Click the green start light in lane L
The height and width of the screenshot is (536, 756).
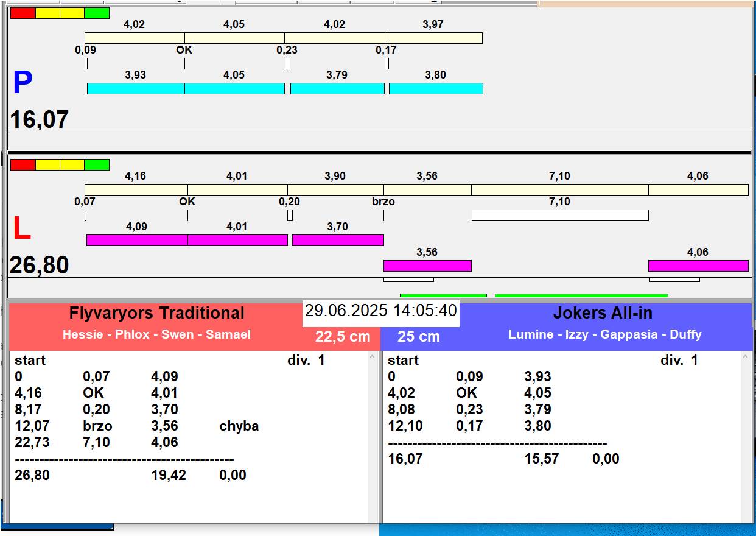pyautogui.click(x=97, y=164)
